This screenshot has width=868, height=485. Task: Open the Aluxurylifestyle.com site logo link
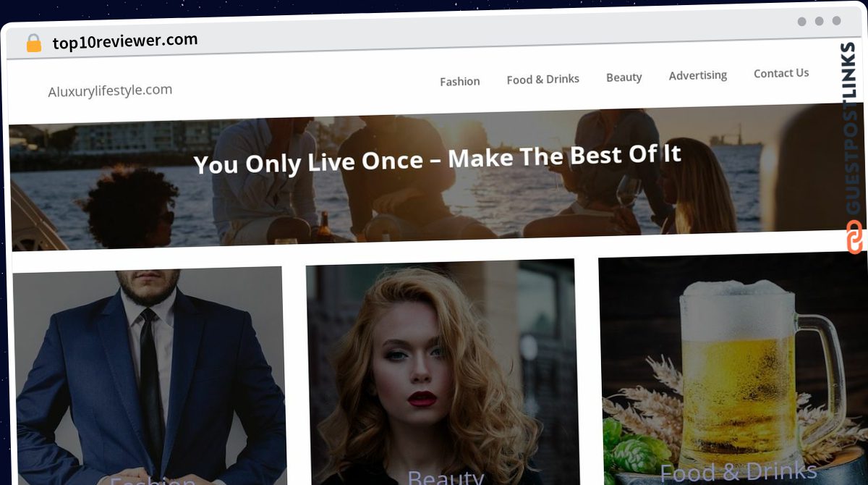pos(110,90)
